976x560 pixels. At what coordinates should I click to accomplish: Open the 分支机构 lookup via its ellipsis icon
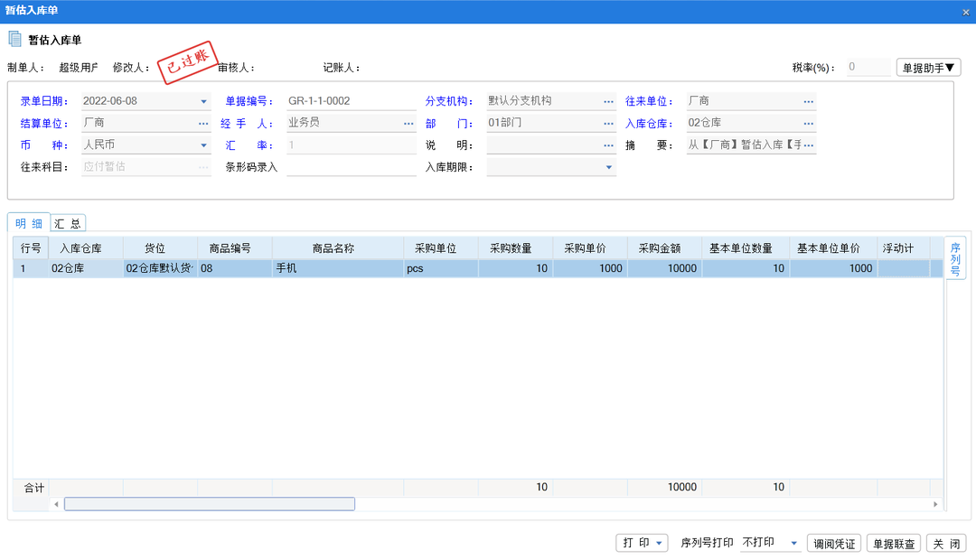[607, 100]
